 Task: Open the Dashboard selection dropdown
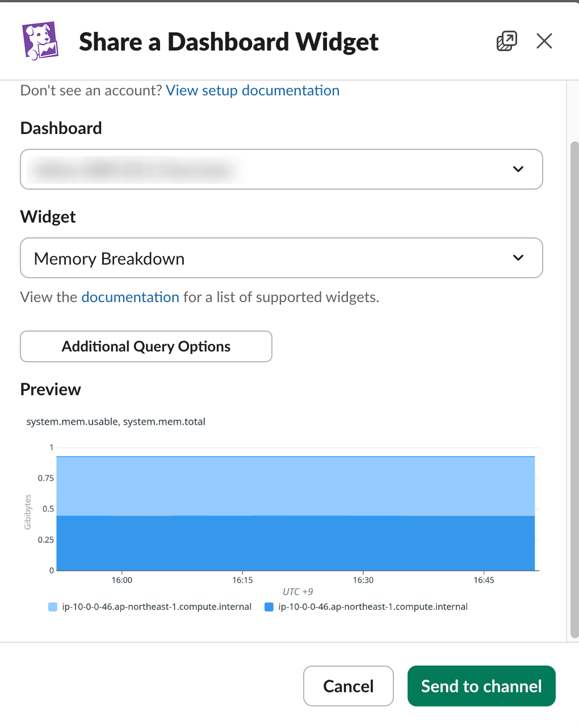(x=282, y=169)
